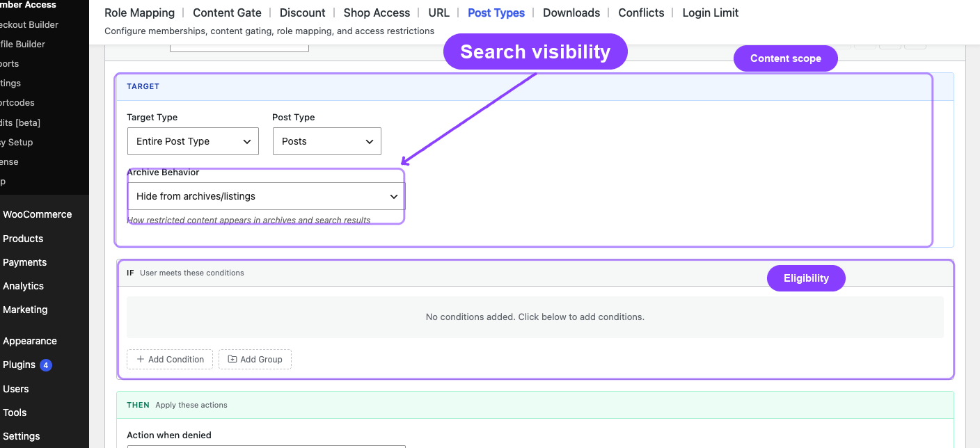Click the Add Group button
Viewport: 980px width, 448px height.
point(255,359)
